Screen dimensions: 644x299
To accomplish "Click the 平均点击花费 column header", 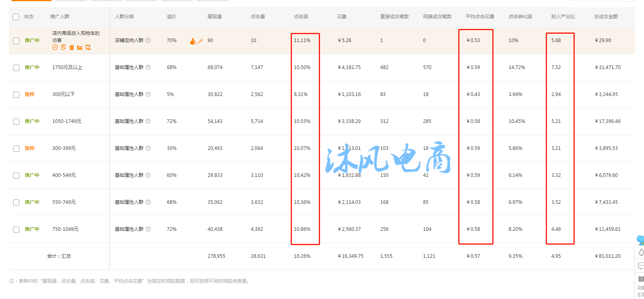I will coord(480,17).
